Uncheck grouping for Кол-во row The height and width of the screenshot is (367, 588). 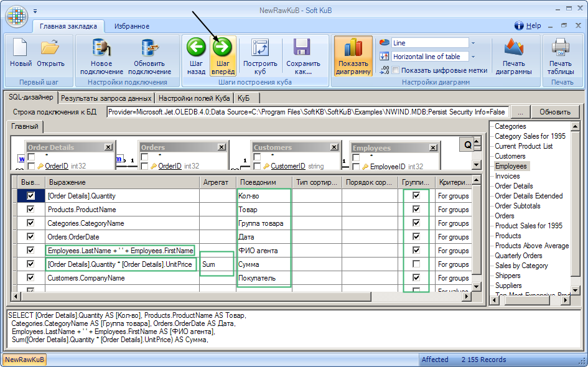pos(416,195)
